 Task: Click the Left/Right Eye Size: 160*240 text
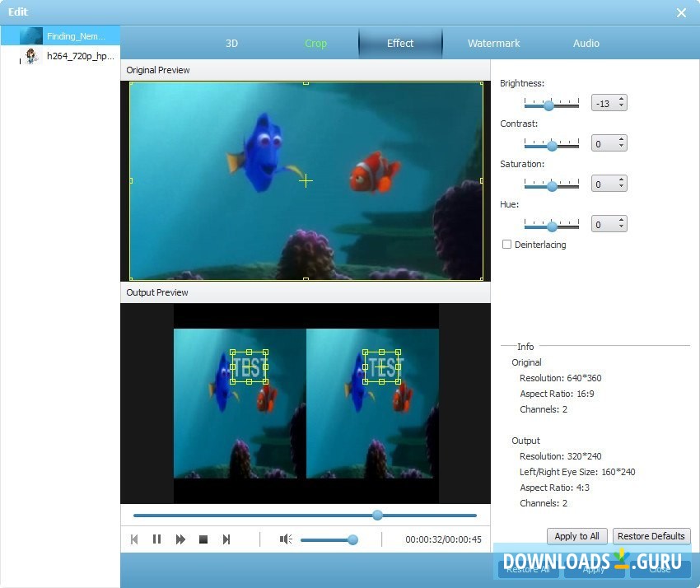(x=577, y=472)
